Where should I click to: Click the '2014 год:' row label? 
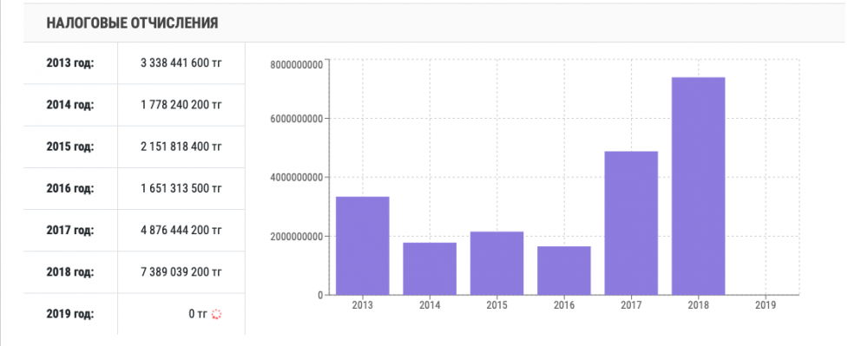(70, 105)
